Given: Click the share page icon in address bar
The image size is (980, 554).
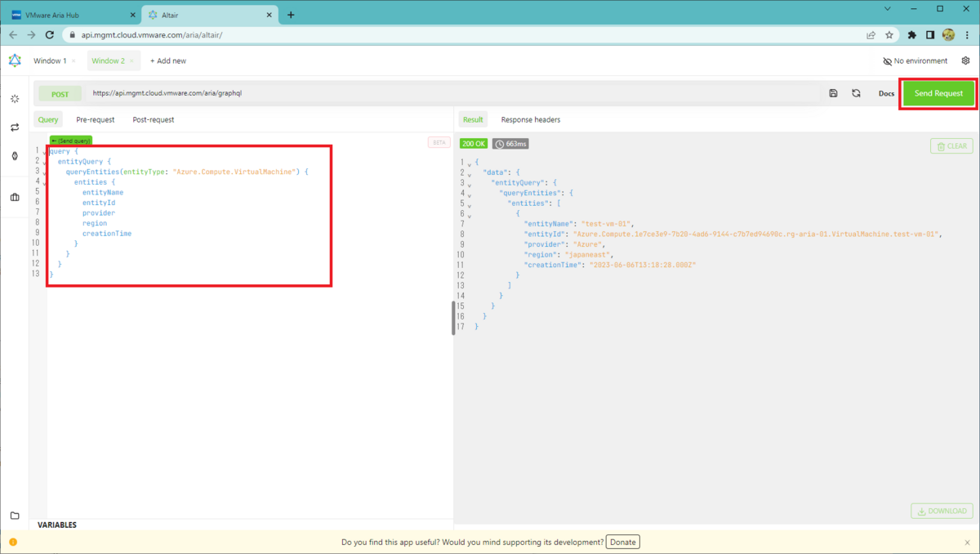Looking at the screenshot, I should pos(871,35).
